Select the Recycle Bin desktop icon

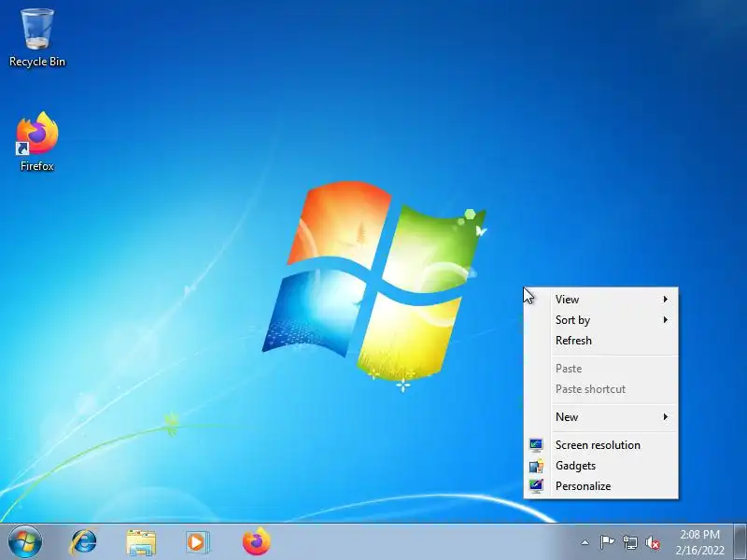click(37, 38)
